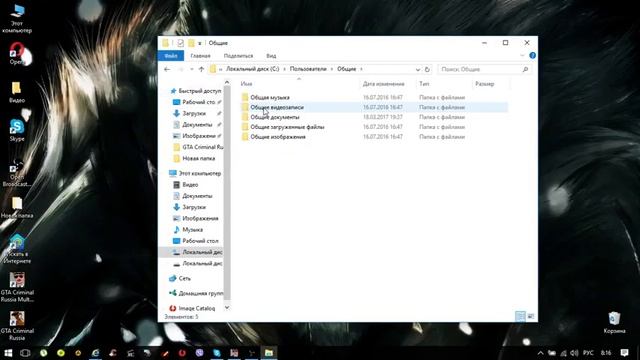Open 'Этот компьютер' desktop icon
Screen dimensions: 640x360
[17, 19]
